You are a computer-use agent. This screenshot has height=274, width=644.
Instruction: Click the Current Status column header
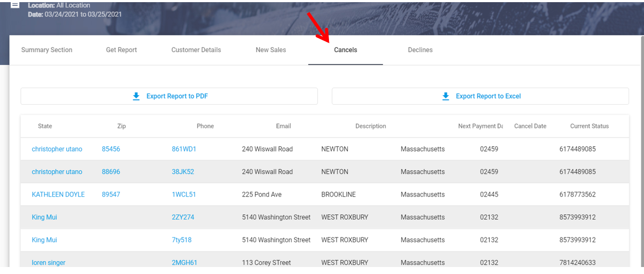pyautogui.click(x=589, y=126)
